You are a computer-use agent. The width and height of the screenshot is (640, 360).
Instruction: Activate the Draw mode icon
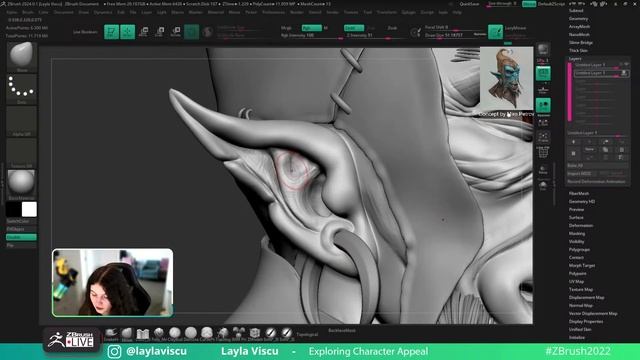point(127,32)
